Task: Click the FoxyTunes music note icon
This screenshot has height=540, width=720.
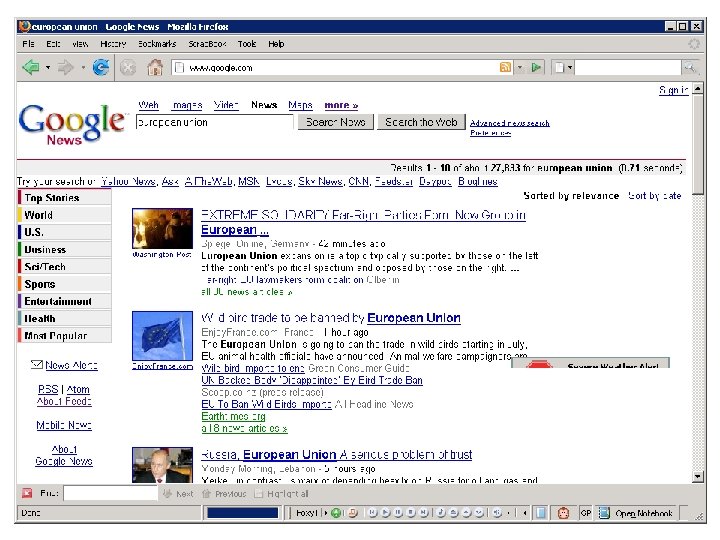Action: pyautogui.click(x=441, y=513)
